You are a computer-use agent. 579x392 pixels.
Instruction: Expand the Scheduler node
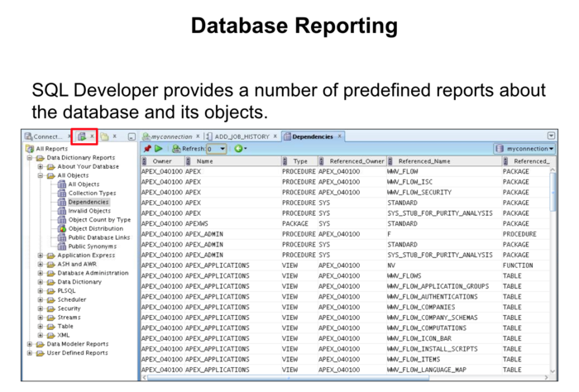41,299
